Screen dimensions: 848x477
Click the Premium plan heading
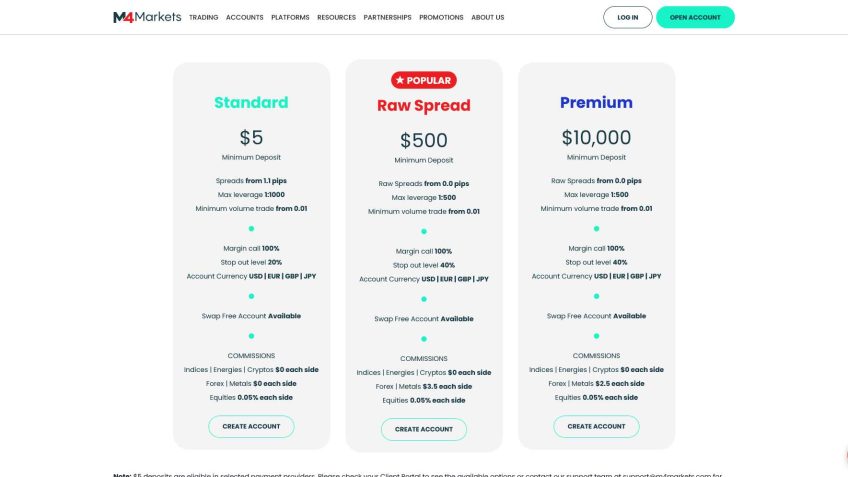[596, 102]
